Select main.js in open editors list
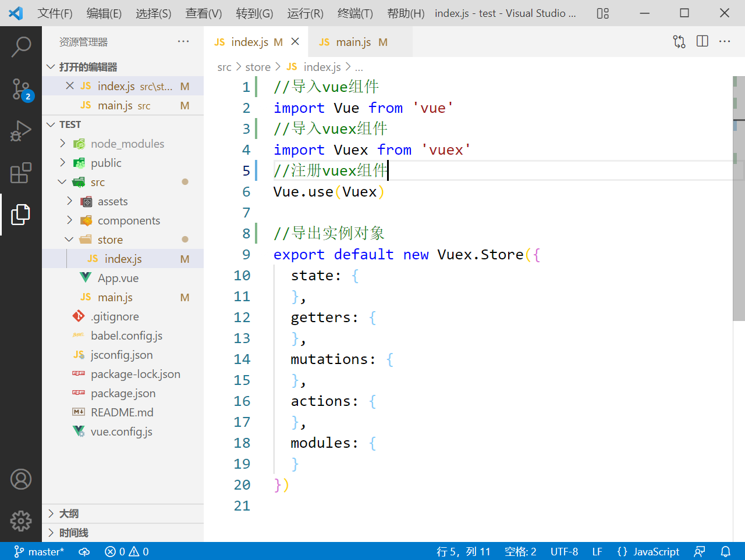 coord(123,105)
